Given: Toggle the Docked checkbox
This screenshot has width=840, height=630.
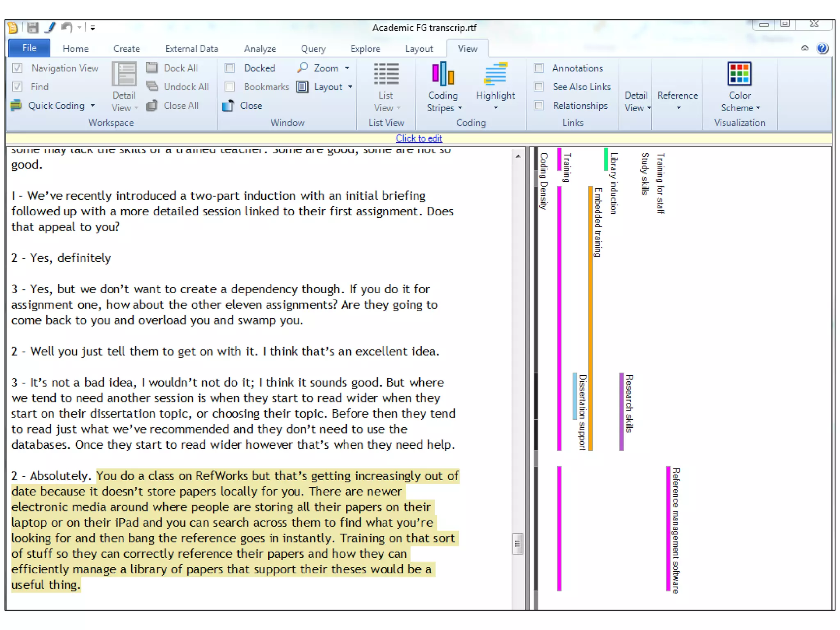Looking at the screenshot, I should [x=230, y=68].
